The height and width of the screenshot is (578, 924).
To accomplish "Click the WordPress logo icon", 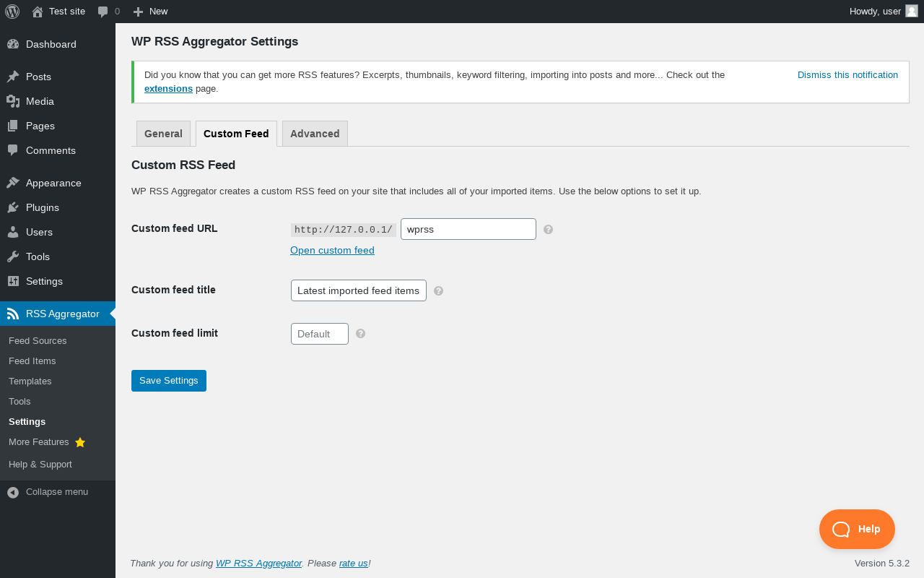I will tap(12, 12).
